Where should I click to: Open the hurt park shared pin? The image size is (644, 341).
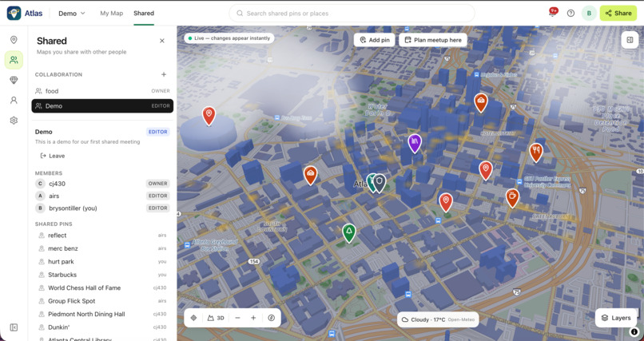point(102,261)
